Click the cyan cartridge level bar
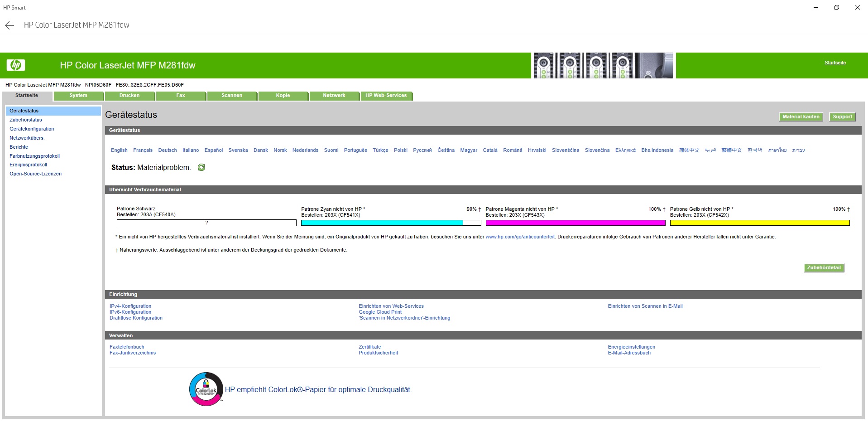868x427 pixels. pos(391,223)
